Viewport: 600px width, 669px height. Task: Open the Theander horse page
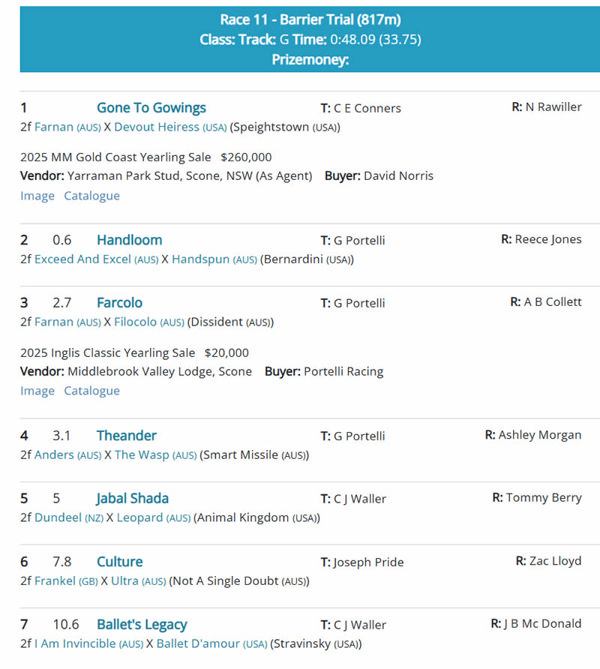point(127,436)
